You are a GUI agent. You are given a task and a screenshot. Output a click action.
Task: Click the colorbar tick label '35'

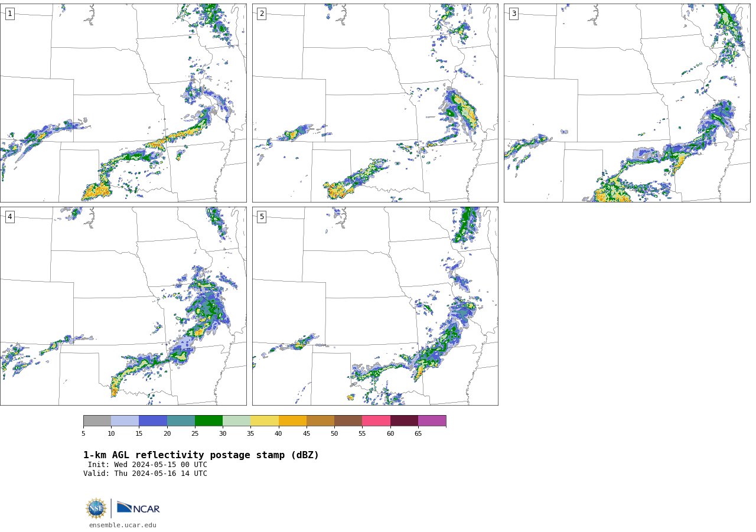click(250, 434)
